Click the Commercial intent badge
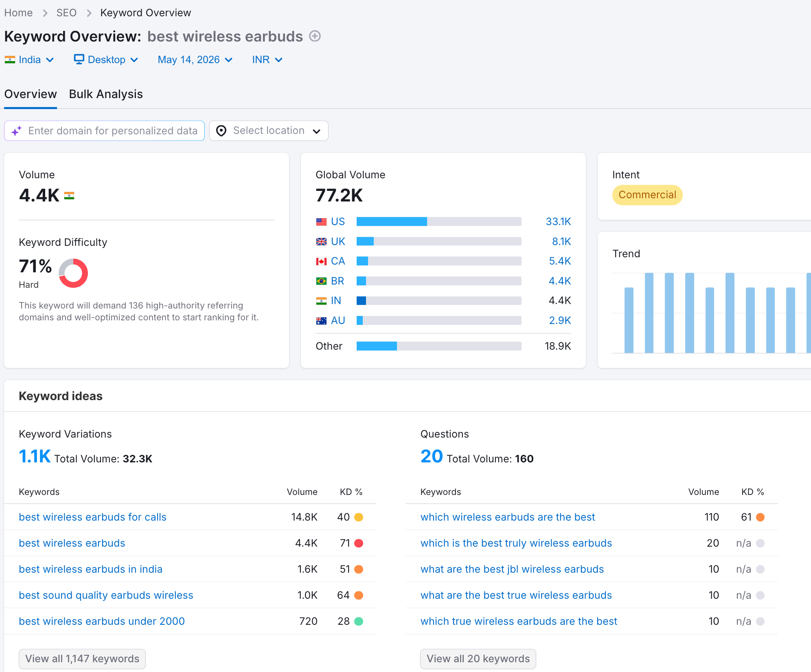The image size is (811, 672). [647, 195]
